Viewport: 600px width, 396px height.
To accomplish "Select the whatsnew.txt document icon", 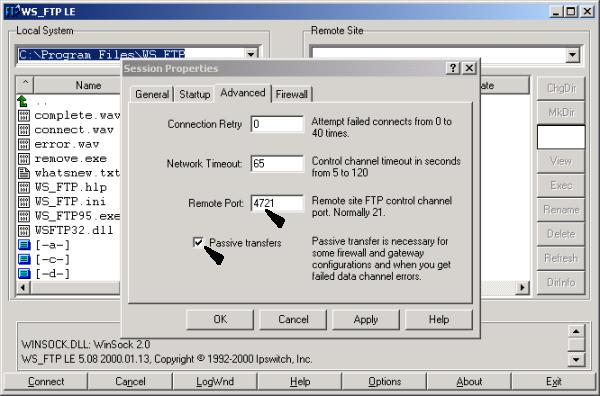I will [24, 173].
